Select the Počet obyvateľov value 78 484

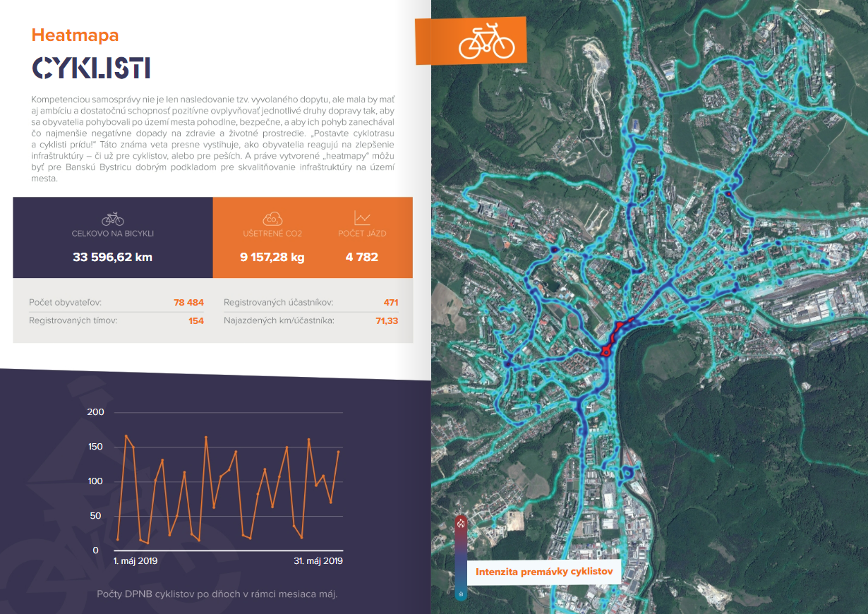[x=188, y=302]
